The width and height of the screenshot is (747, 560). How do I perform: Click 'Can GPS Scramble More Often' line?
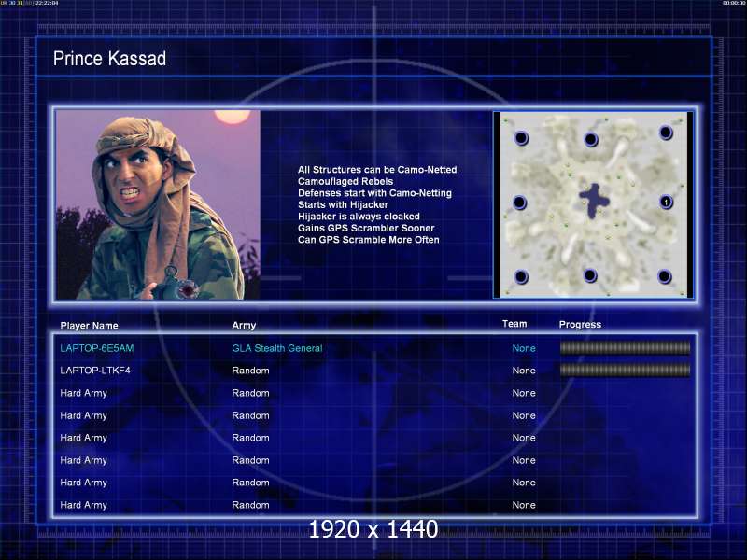point(368,240)
